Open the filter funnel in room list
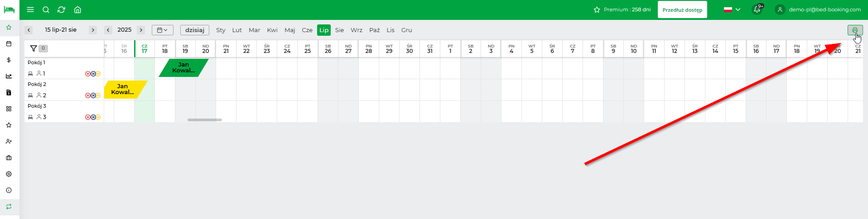Screen dimensions: 868x219 (x=34, y=48)
